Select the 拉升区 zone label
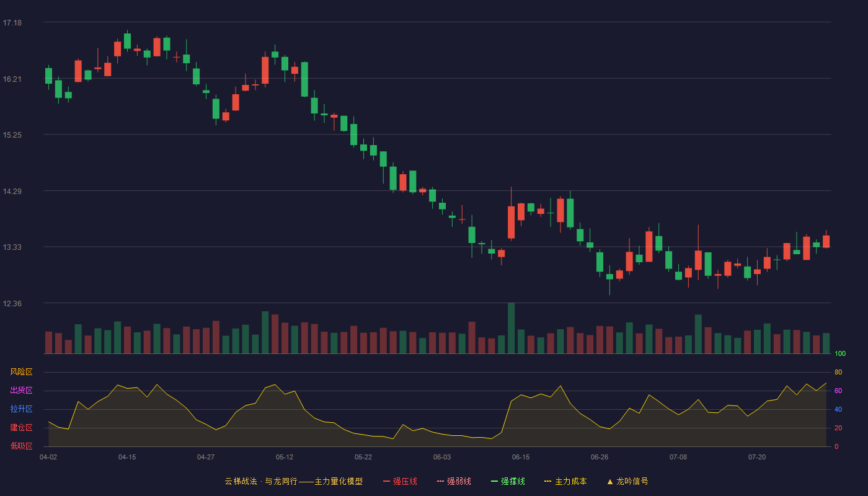Screen dimensions: 868x496 (x=21, y=409)
